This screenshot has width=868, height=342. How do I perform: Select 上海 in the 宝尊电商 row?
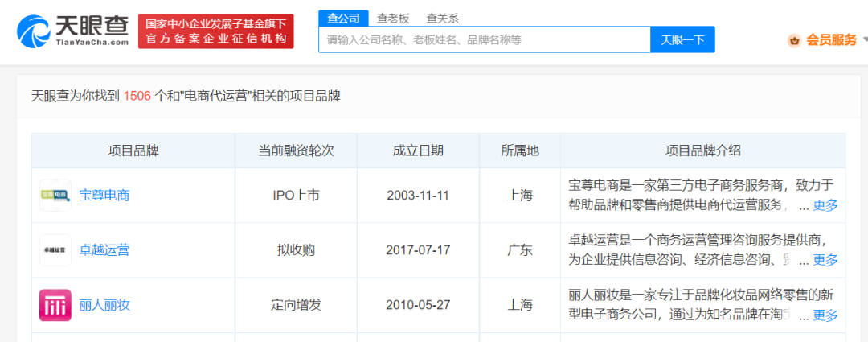[520, 196]
